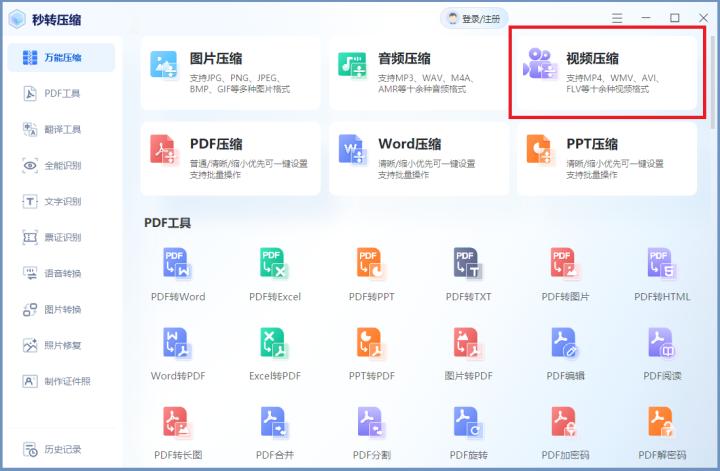Open the Word转PDF tool
Image resolution: width=720 pixels, height=471 pixels.
(178, 354)
